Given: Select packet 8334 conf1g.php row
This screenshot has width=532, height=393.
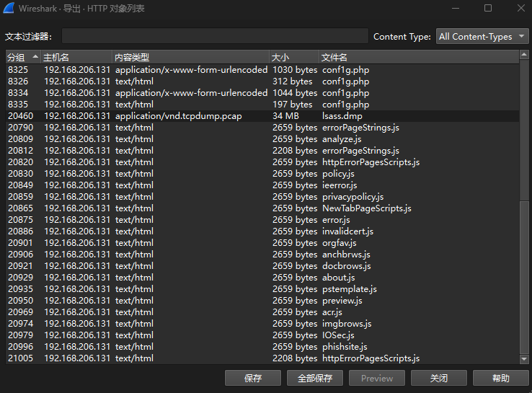Looking at the screenshot, I should [x=262, y=93].
